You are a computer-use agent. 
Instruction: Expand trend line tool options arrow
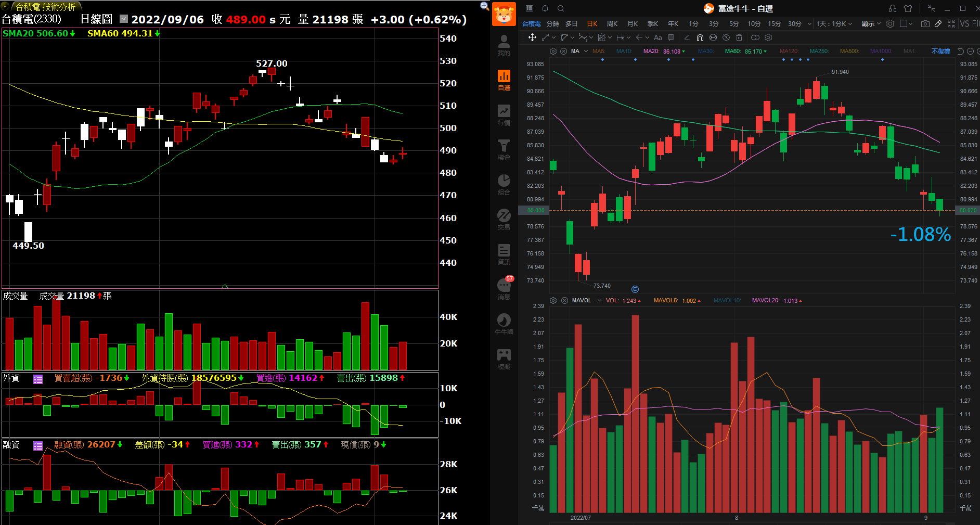click(x=553, y=37)
